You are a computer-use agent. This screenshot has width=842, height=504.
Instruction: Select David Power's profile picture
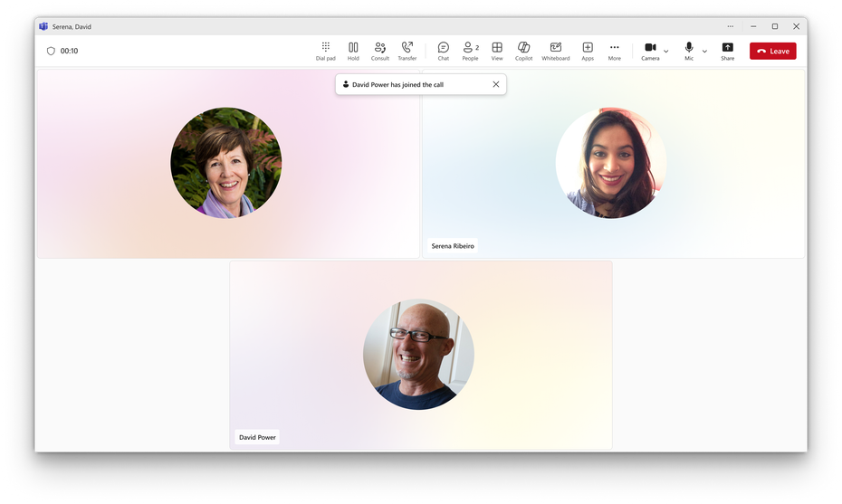tap(418, 355)
